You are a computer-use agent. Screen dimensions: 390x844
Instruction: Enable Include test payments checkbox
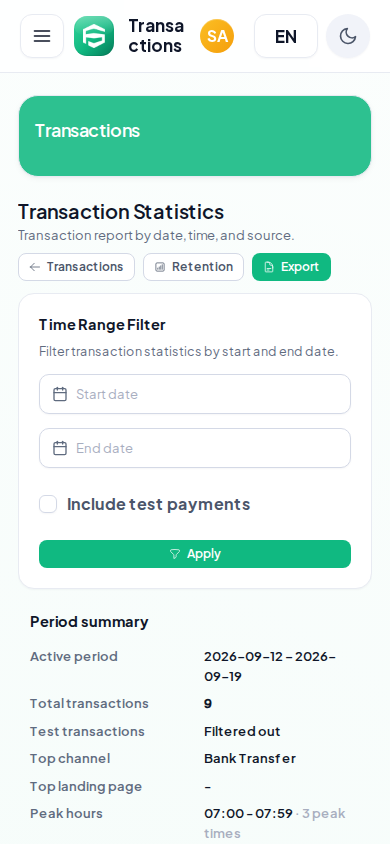click(x=48, y=504)
